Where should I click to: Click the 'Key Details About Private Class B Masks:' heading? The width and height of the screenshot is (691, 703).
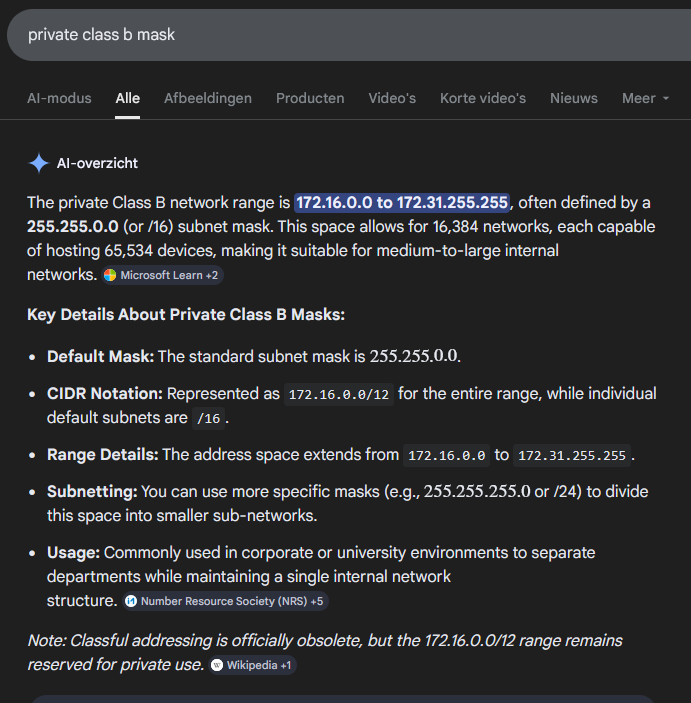coord(186,315)
